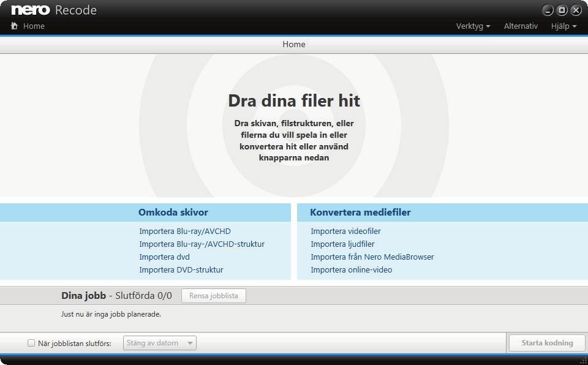588x365 pixels.
Task: Open the Verktyg menu
Action: [473, 26]
